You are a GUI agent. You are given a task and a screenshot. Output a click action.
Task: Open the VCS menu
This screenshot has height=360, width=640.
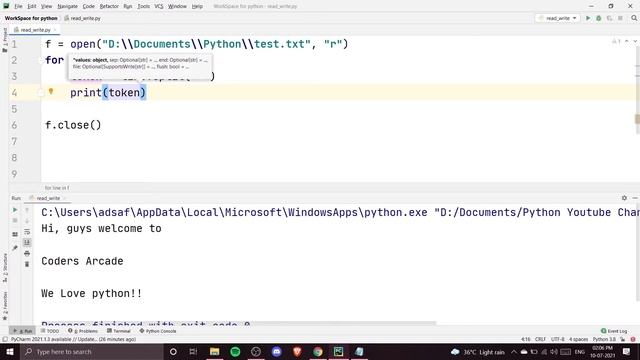(x=159, y=6)
